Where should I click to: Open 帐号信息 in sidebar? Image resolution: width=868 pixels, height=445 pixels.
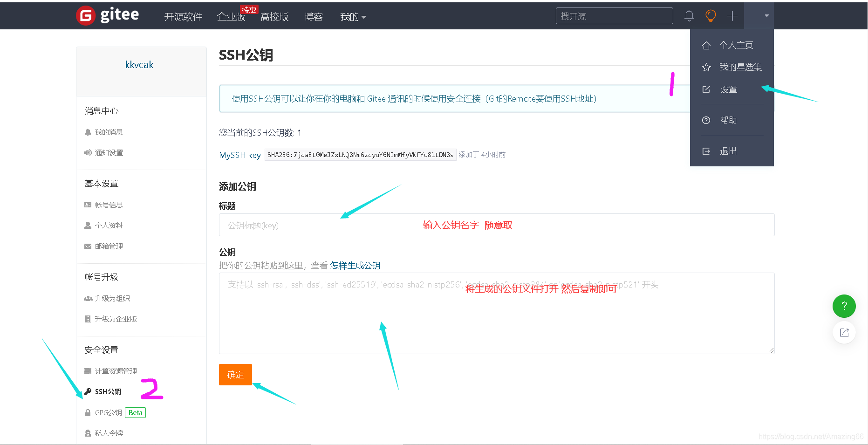[x=109, y=205]
